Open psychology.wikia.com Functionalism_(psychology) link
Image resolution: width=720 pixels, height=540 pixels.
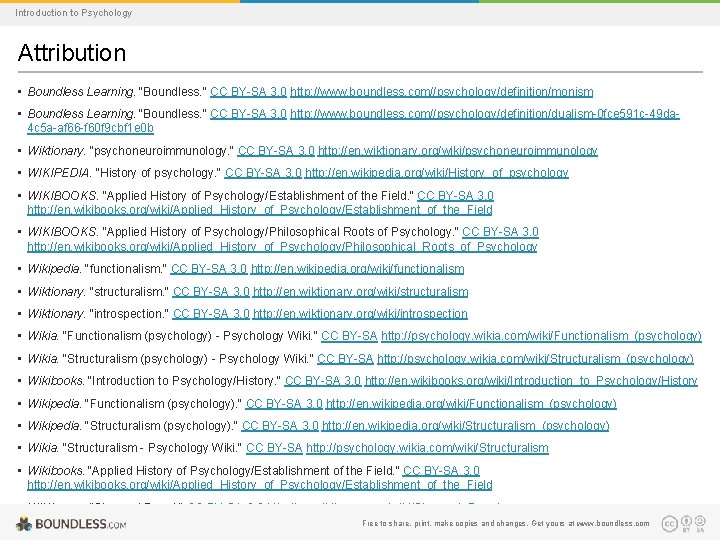point(541,336)
